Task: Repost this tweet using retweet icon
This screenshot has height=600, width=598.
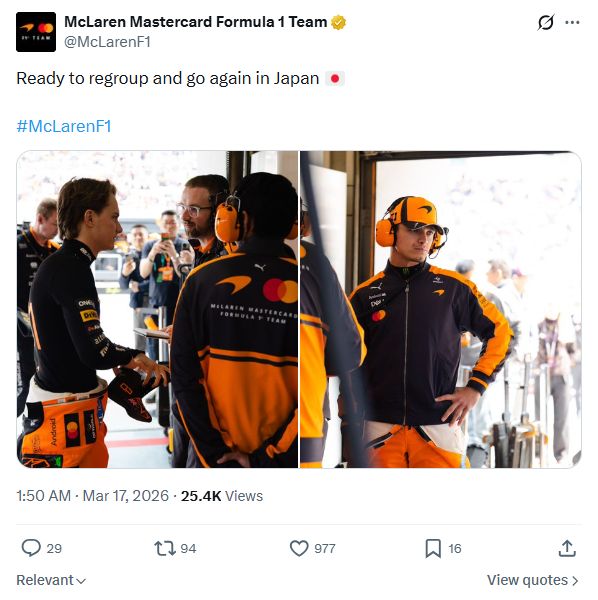Action: [x=165, y=548]
